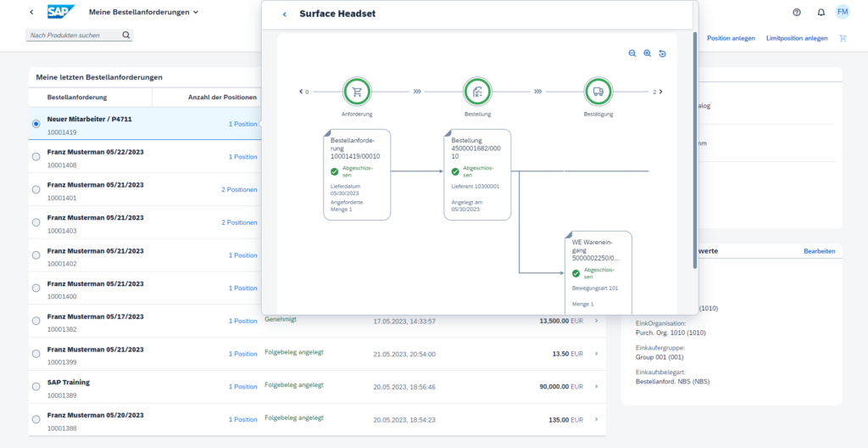
Task: Click the Bestellanford. NBS (NBS) value
Action: [x=672, y=382]
